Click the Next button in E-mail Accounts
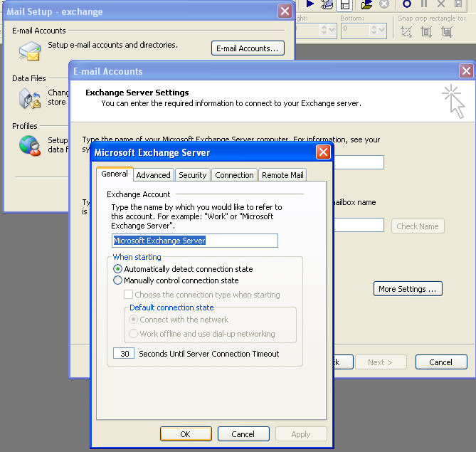The image size is (476, 452). click(x=381, y=362)
